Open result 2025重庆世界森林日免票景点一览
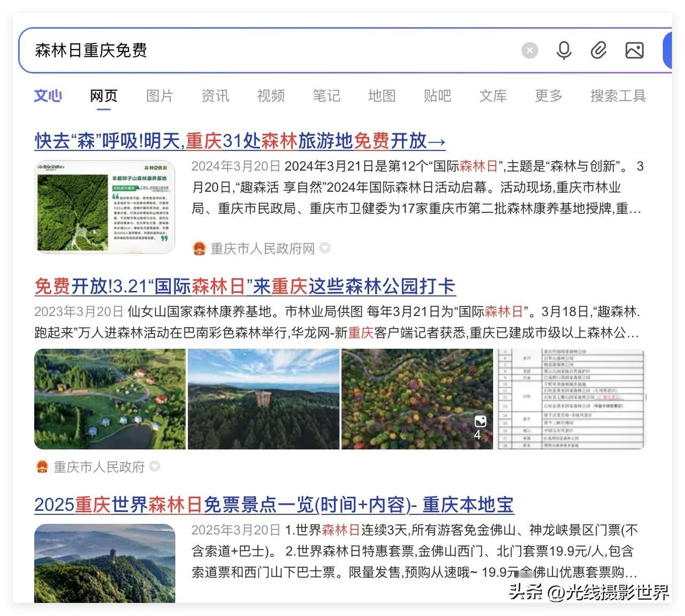 [273, 504]
